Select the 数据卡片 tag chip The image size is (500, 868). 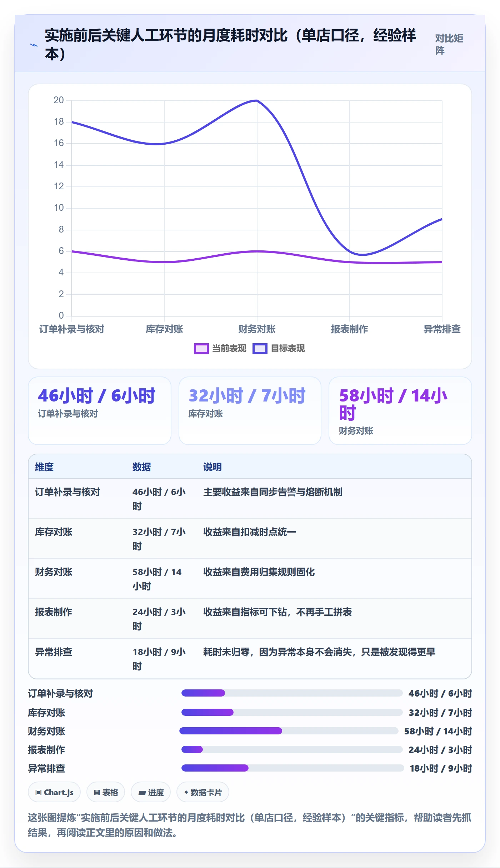click(x=203, y=792)
